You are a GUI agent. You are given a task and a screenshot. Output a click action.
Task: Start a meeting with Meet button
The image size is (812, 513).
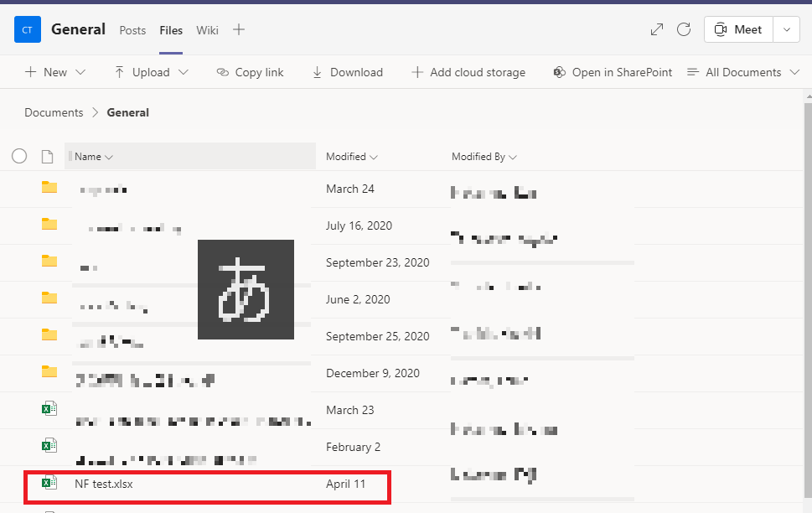(x=738, y=29)
